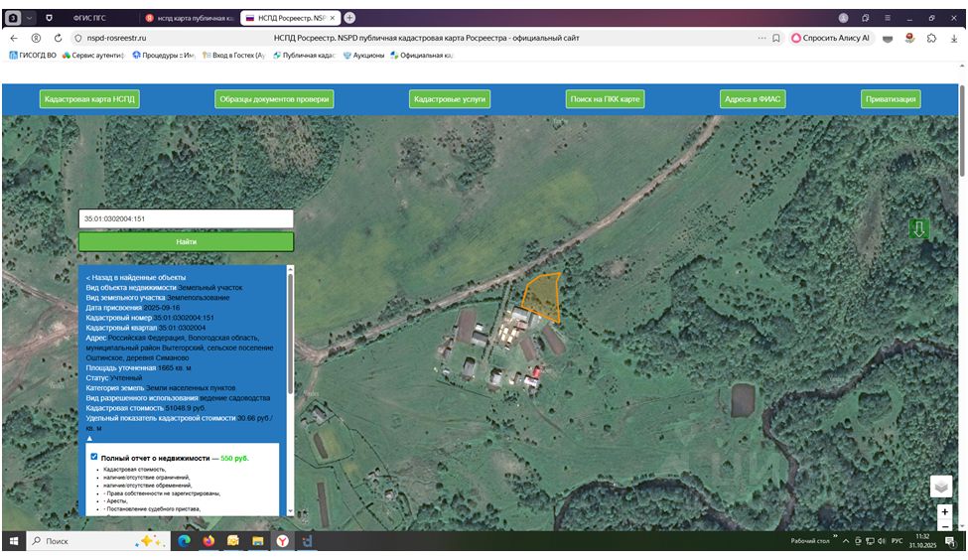Open a new tab with the plus button
Viewport: 968px width, 560px height.
pos(349,18)
